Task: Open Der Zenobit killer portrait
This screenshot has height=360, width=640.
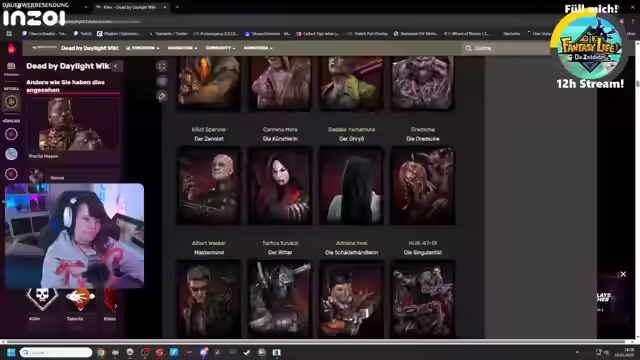Action: point(209,186)
